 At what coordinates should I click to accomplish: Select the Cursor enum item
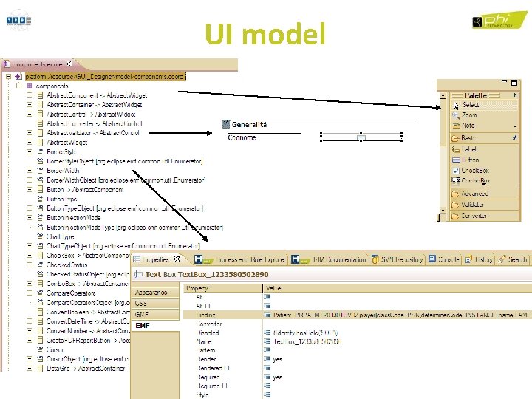(55, 349)
